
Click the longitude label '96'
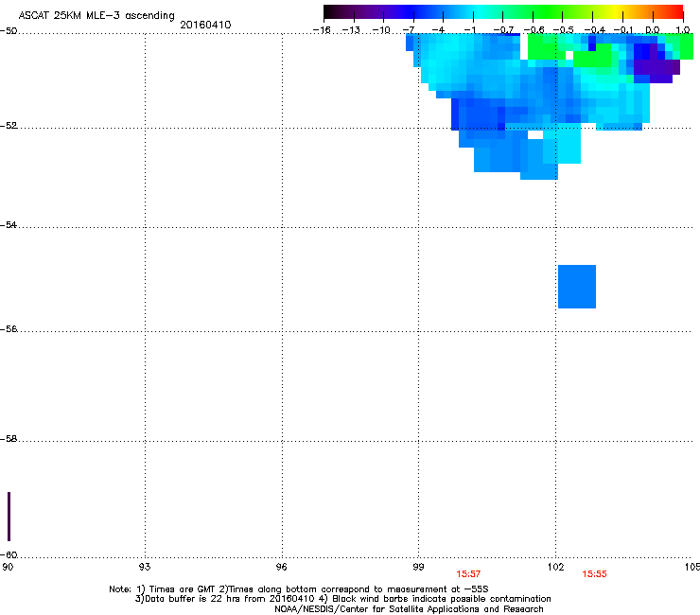tap(281, 567)
